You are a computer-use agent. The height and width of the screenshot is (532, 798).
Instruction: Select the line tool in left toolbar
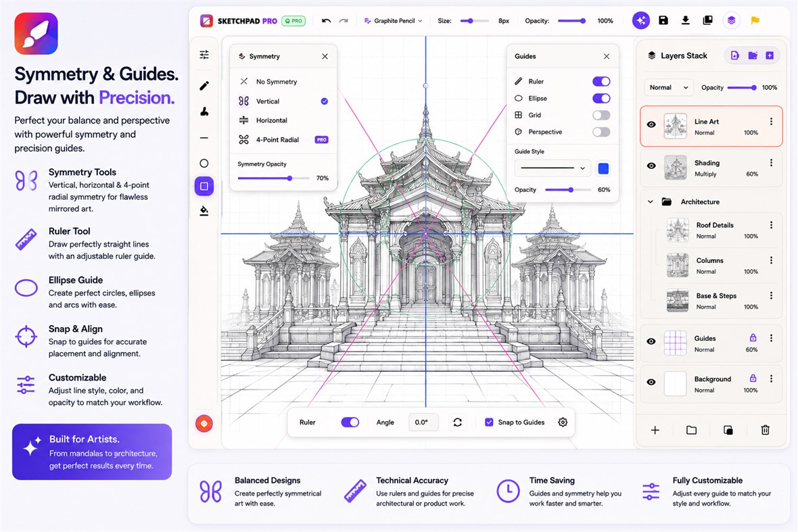coord(204,138)
